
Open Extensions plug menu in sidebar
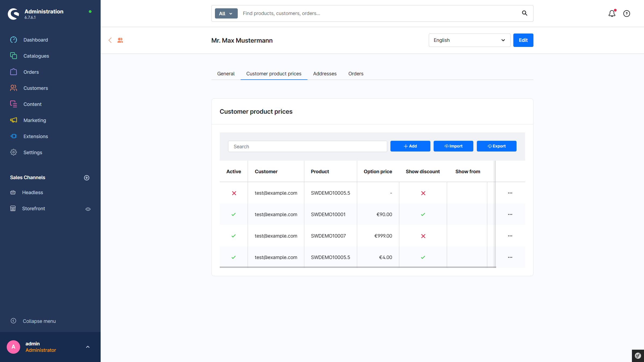(x=35, y=136)
